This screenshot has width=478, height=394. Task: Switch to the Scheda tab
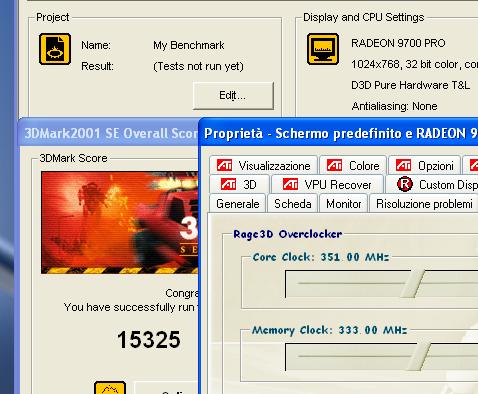(292, 204)
